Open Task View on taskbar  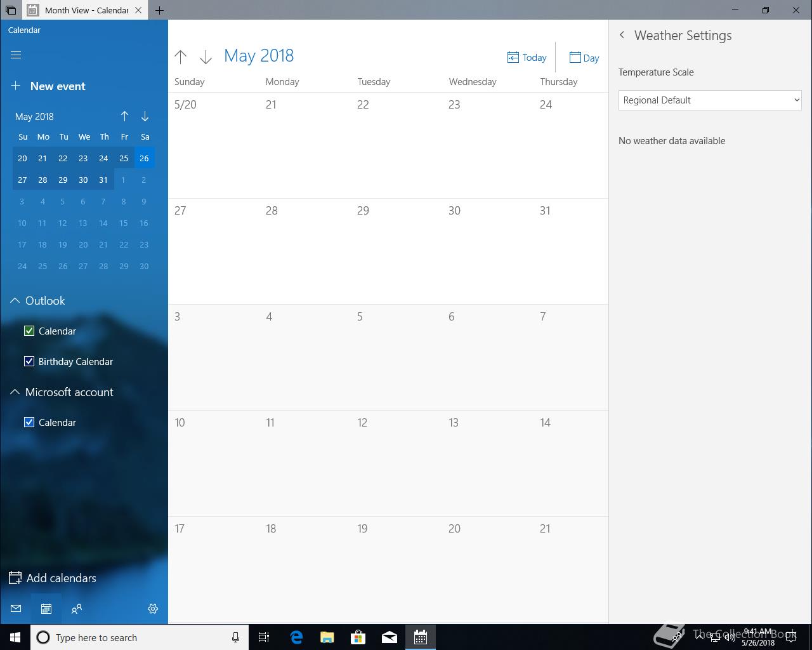click(x=264, y=637)
